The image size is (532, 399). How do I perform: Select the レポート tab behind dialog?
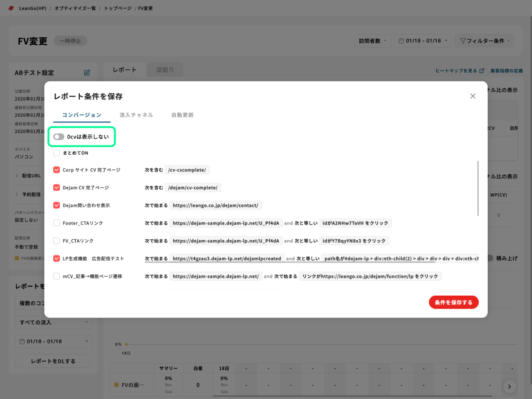pos(125,70)
